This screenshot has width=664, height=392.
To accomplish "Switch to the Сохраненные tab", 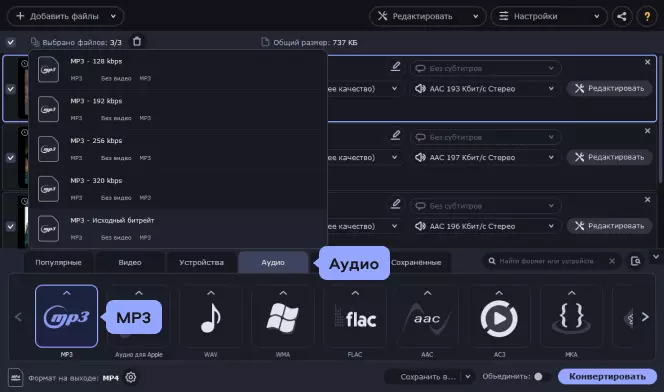I will [x=416, y=262].
